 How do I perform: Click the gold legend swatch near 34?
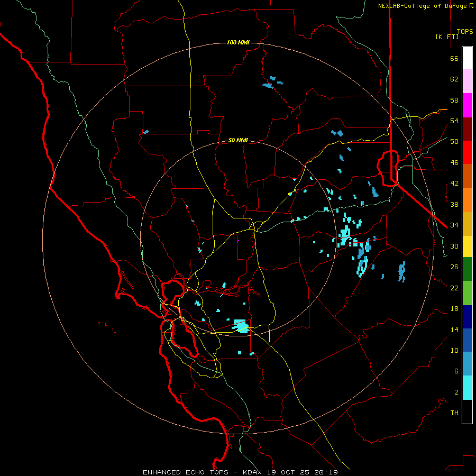coord(467,223)
